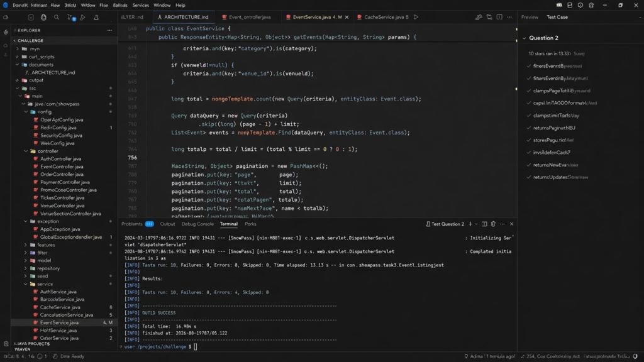Viewport: 644px width, 362px height.
Task: Close the EventService.java tab
Action: click(347, 17)
